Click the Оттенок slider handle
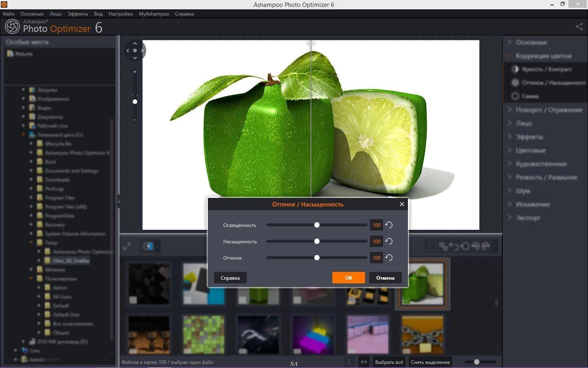The image size is (588, 368). click(316, 258)
